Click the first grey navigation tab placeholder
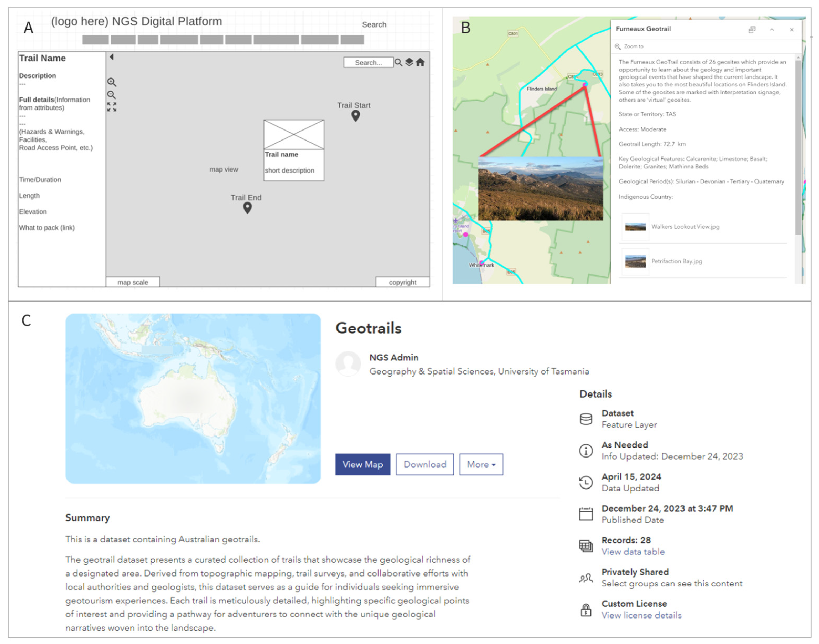Image resolution: width=819 pixels, height=644 pixels. click(x=95, y=40)
